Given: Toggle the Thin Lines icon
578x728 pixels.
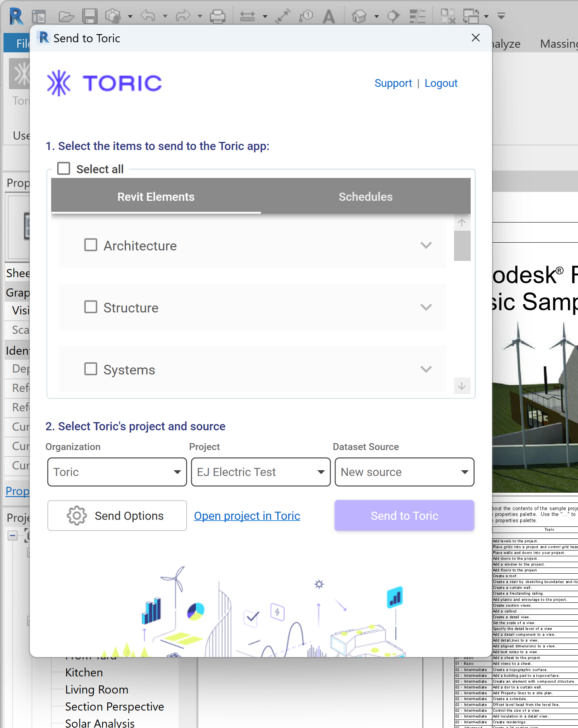Looking at the screenshot, I should (417, 16).
